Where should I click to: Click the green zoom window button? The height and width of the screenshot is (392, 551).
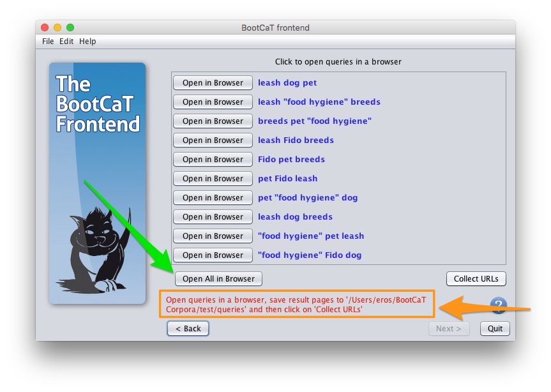pyautogui.click(x=70, y=27)
